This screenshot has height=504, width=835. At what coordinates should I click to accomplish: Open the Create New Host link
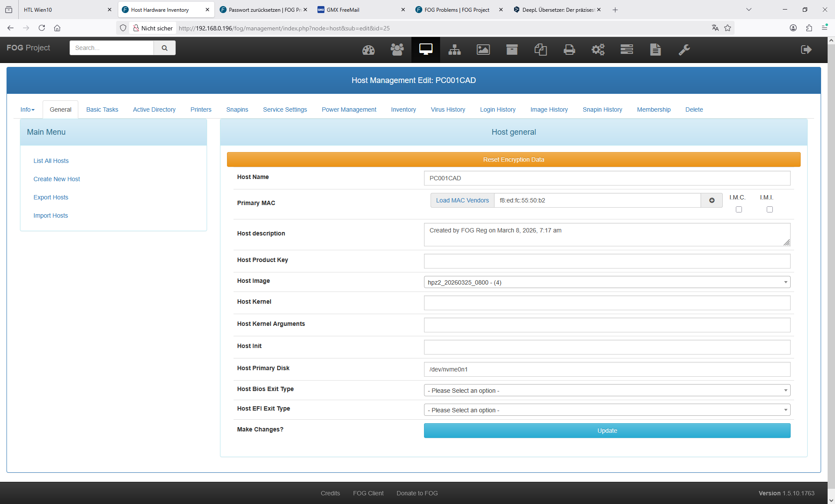coord(57,179)
